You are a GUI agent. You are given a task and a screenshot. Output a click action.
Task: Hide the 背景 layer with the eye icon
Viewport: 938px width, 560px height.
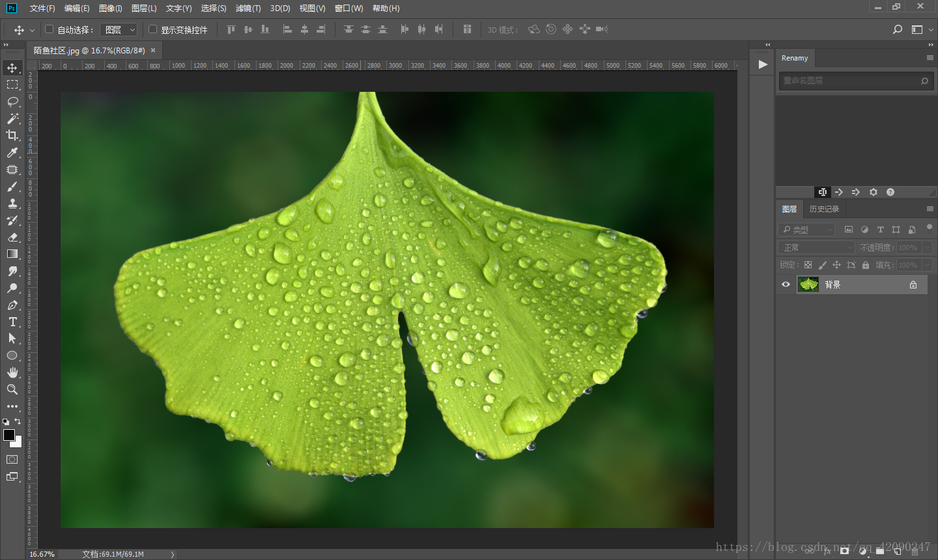[x=786, y=285]
